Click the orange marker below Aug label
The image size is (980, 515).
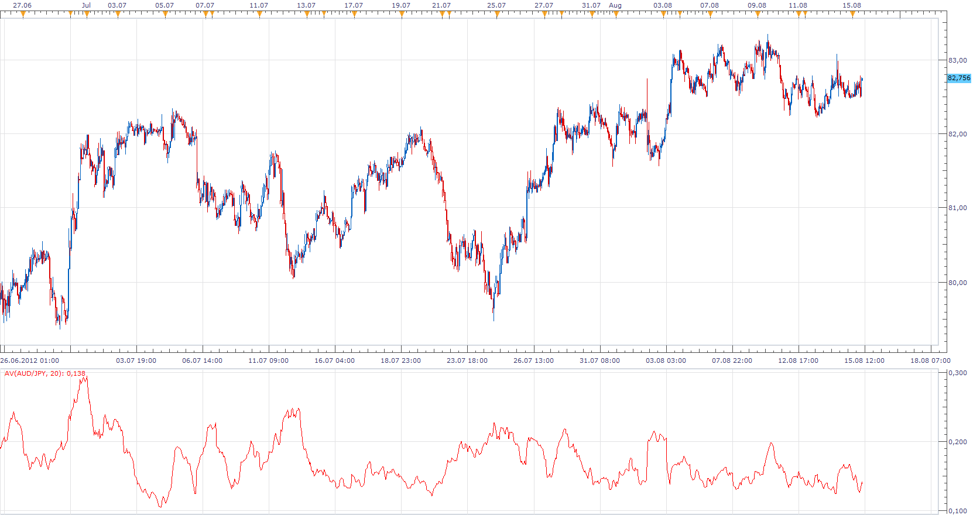[616, 14]
